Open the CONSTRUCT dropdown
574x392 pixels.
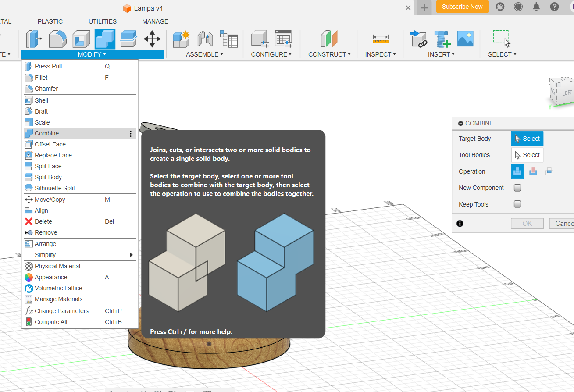point(329,54)
